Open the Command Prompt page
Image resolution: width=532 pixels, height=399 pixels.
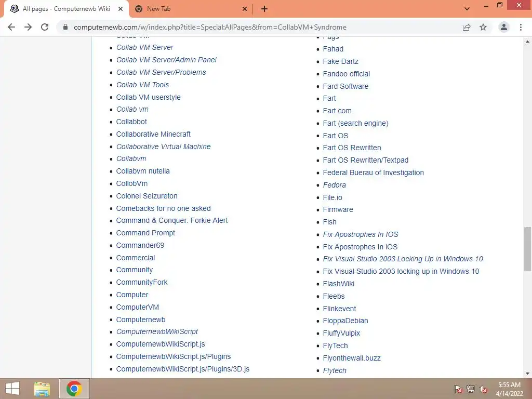pyautogui.click(x=145, y=233)
